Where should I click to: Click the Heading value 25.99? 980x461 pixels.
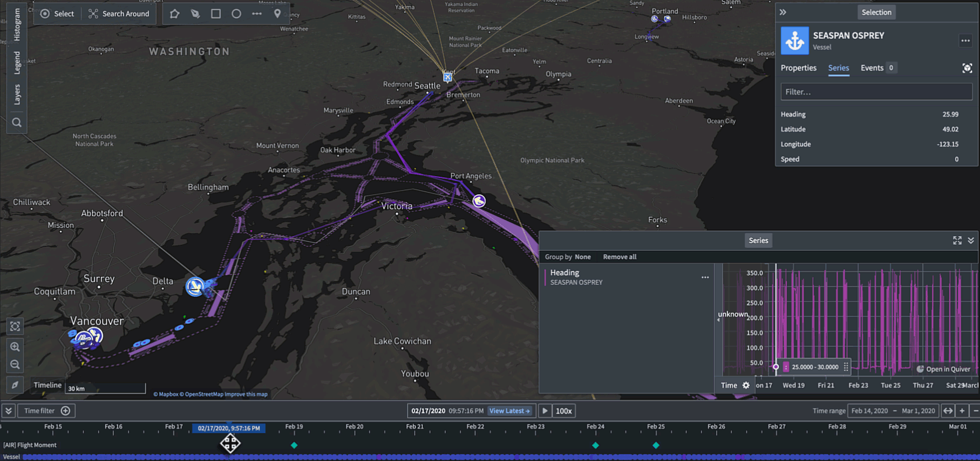pos(950,114)
